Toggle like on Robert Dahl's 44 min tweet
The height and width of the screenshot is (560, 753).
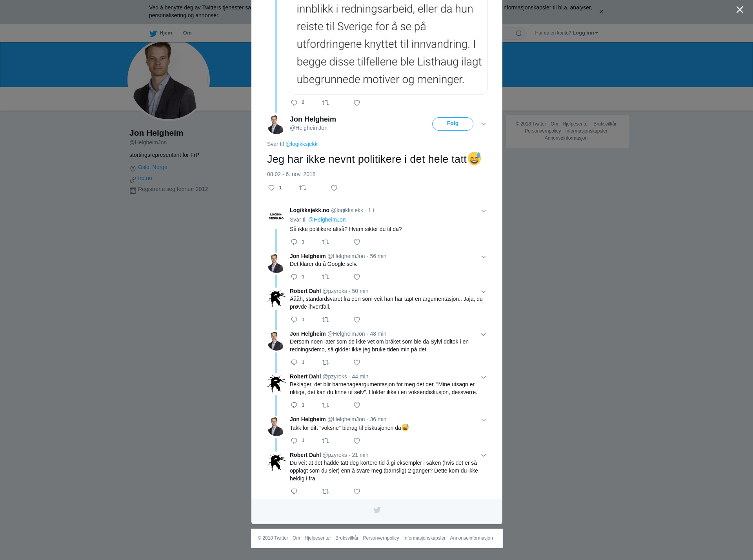click(357, 405)
